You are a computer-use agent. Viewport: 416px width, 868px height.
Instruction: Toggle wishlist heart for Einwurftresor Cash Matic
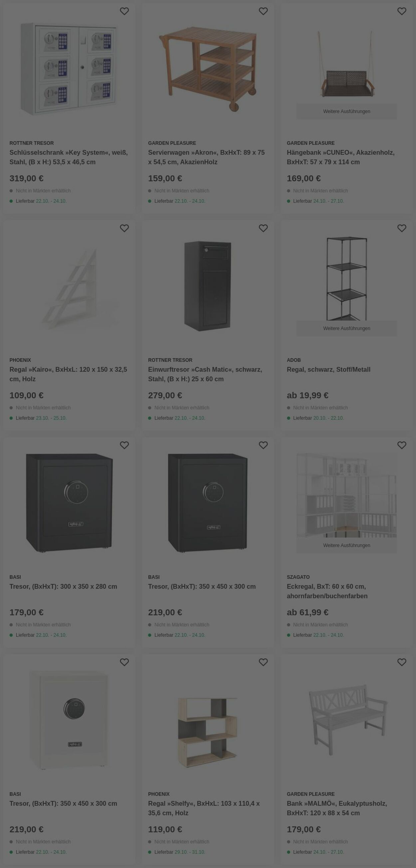click(263, 228)
